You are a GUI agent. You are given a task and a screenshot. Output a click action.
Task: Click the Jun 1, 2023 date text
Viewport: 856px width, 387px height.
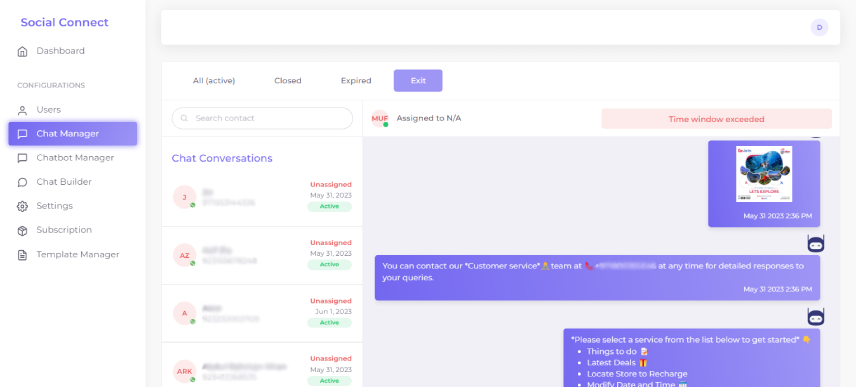pos(333,312)
